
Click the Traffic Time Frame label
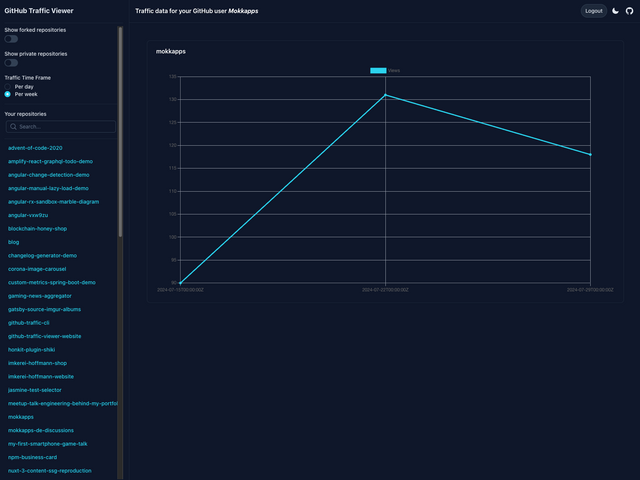tap(28, 78)
